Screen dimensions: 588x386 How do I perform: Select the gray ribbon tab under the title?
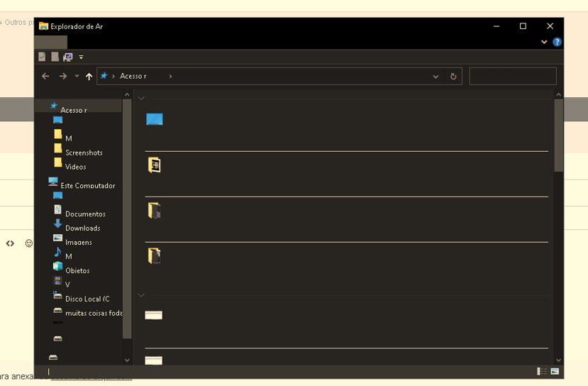(50, 42)
